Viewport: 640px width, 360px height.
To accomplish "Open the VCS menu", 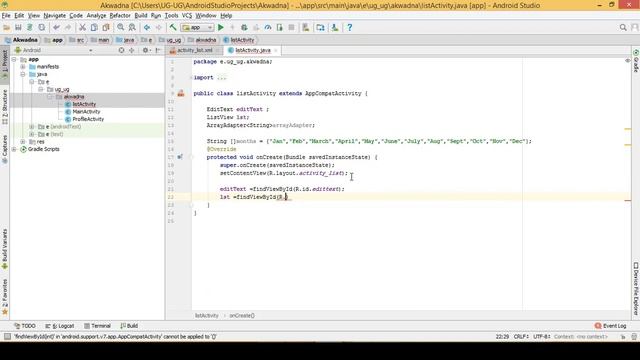I will [x=187, y=16].
